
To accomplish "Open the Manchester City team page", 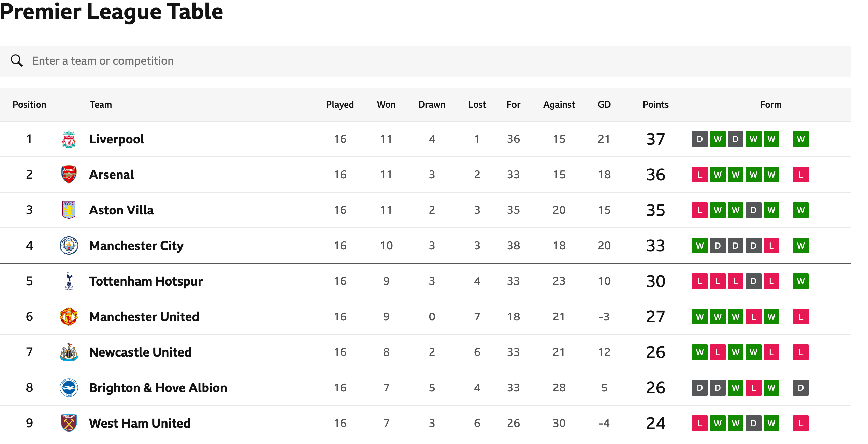I will (x=136, y=246).
